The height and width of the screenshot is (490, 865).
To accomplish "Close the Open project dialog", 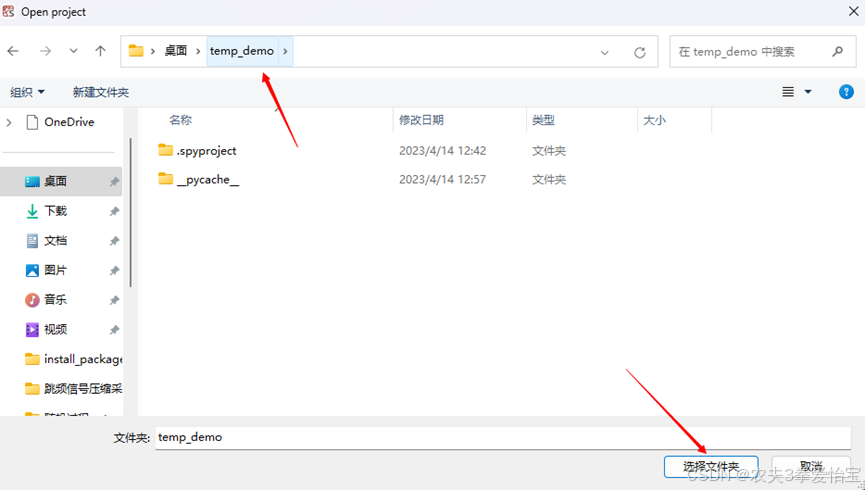I will coord(853,12).
